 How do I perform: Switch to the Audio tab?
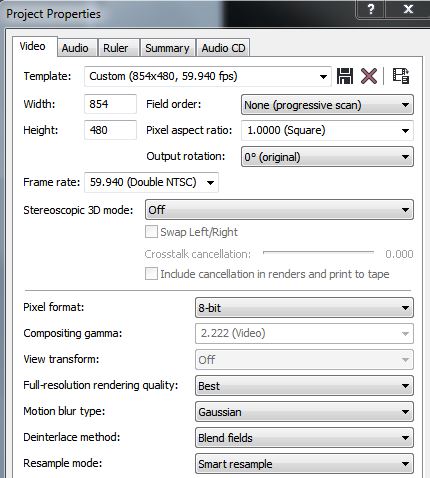point(75,48)
